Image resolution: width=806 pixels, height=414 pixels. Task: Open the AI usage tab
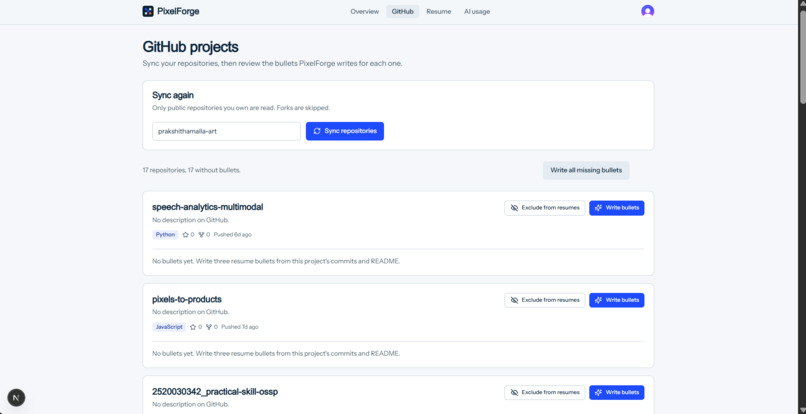click(x=477, y=11)
